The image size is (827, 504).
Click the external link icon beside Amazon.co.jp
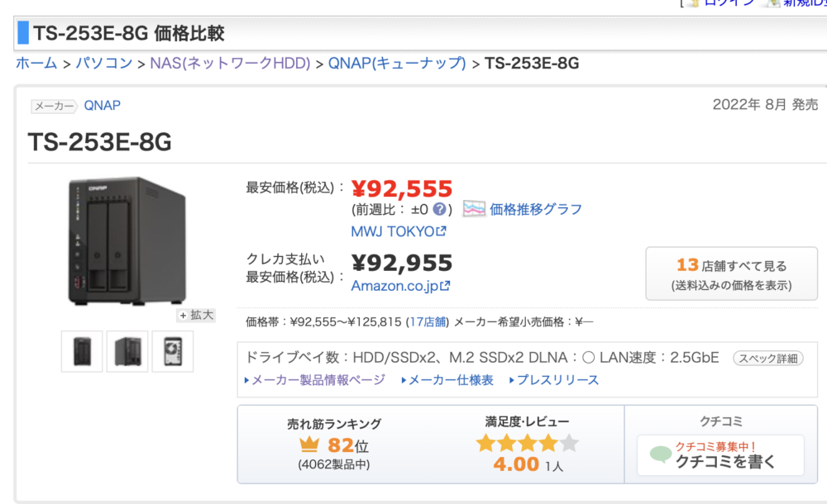(446, 286)
